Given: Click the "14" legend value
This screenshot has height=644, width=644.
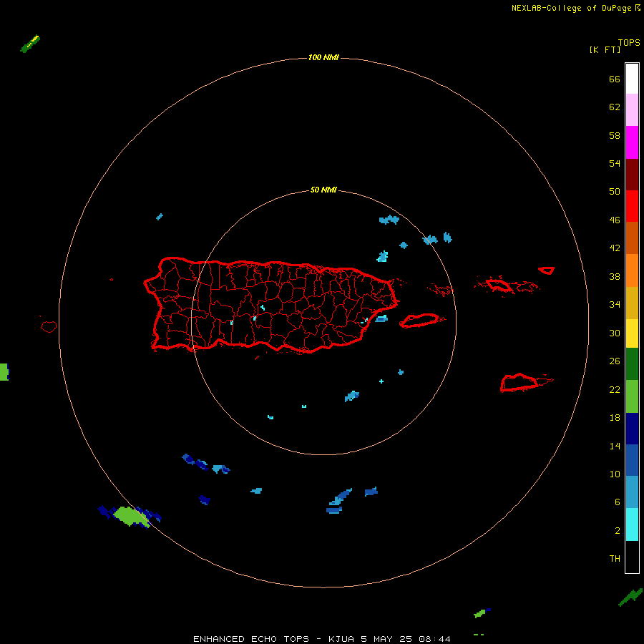Looking at the screenshot, I should [615, 446].
